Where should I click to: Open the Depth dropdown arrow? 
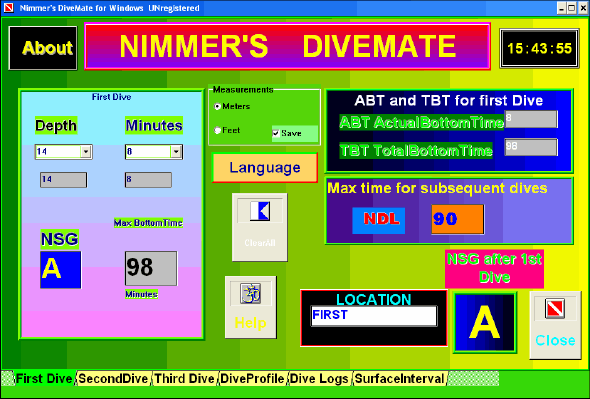point(86,152)
